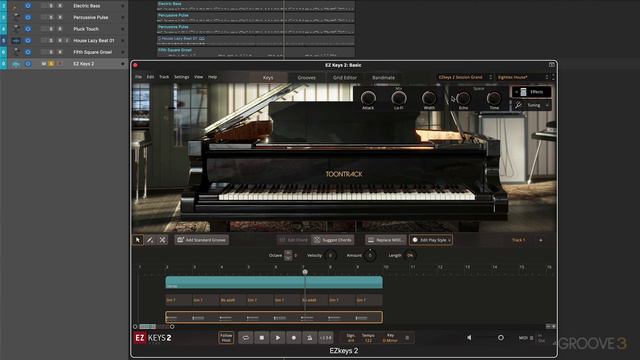Open the Eighties House preset dropdown

(x=523, y=77)
